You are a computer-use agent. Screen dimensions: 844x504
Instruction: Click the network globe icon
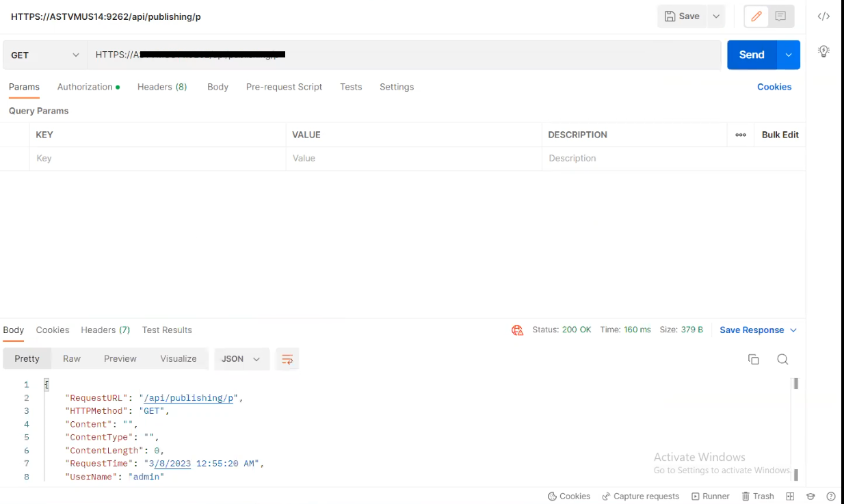(x=517, y=330)
